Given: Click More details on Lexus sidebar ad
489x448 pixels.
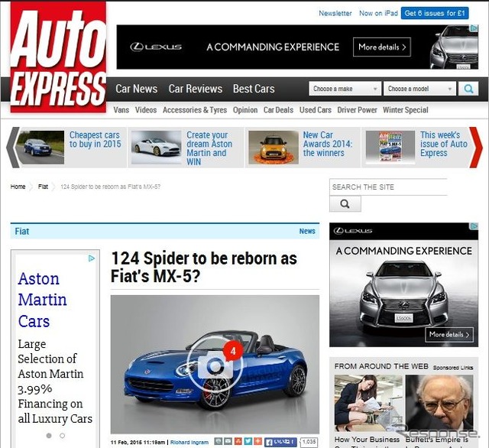Looking at the screenshot, I should (x=449, y=334).
